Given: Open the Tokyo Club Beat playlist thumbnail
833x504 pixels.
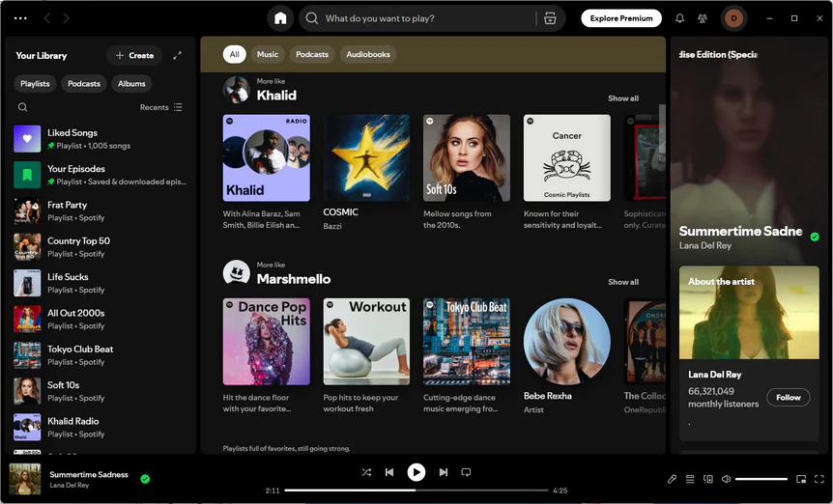Looking at the screenshot, I should pyautogui.click(x=466, y=341).
